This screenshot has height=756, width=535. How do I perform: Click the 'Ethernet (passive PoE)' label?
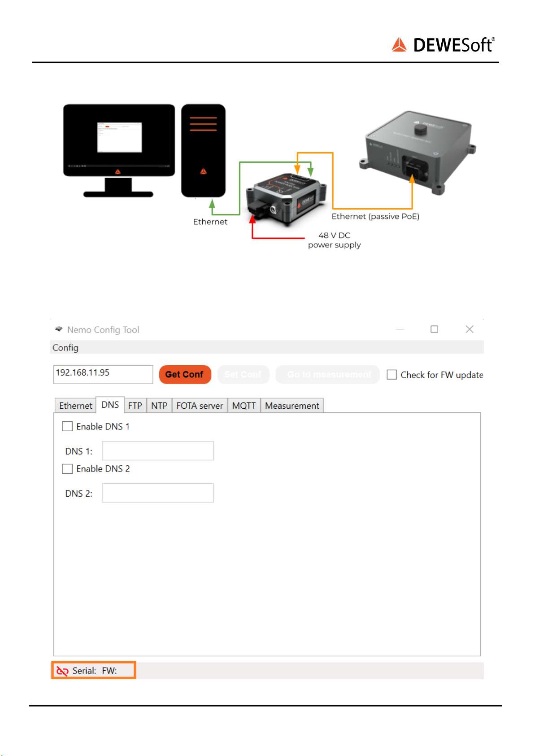(375, 216)
